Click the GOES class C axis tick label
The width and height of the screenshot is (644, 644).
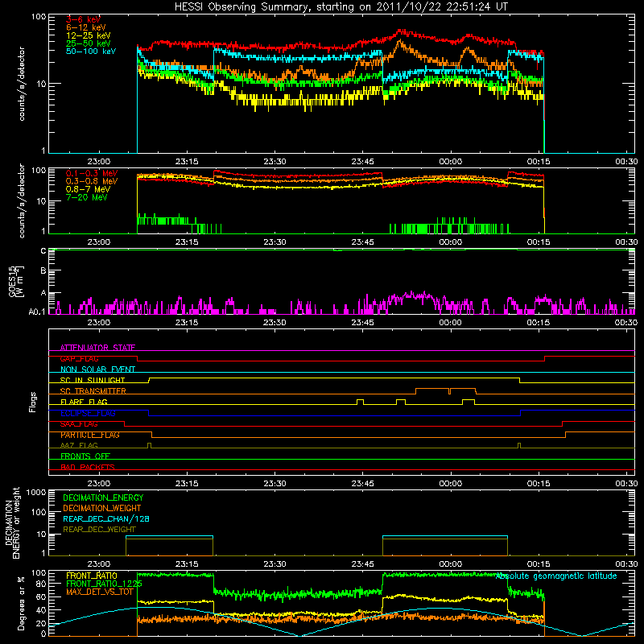[x=43, y=251]
